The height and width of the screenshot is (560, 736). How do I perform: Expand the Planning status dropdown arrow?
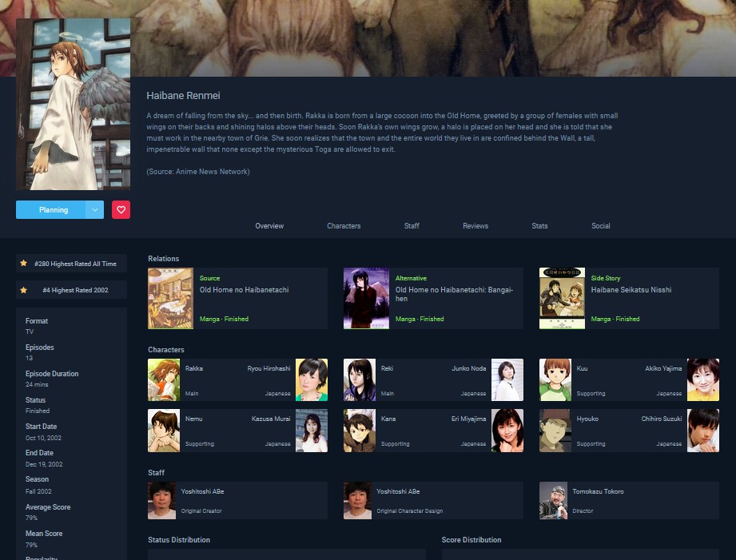95,210
